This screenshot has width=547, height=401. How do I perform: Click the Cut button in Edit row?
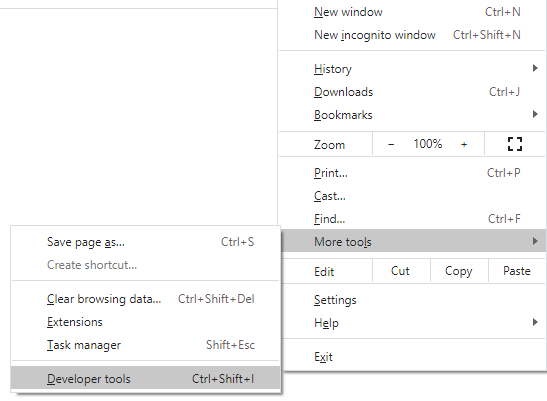[x=400, y=271]
